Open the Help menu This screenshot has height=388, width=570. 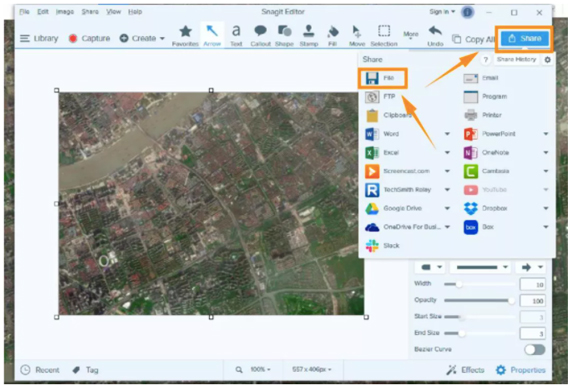[x=135, y=12]
